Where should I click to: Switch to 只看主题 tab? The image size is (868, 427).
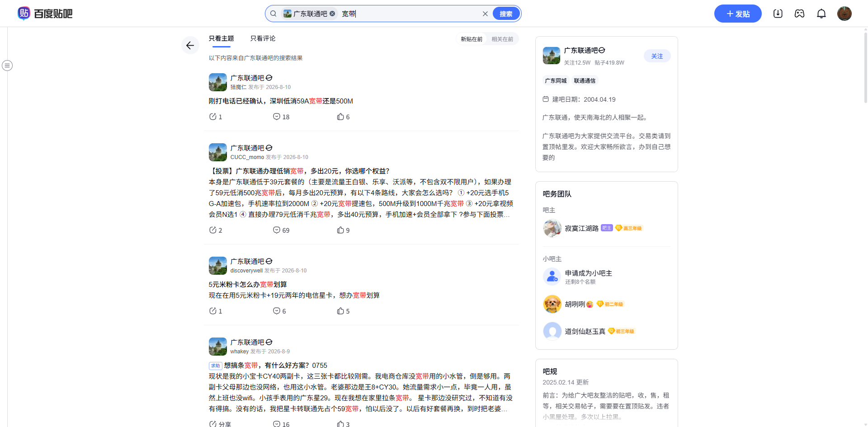(222, 39)
